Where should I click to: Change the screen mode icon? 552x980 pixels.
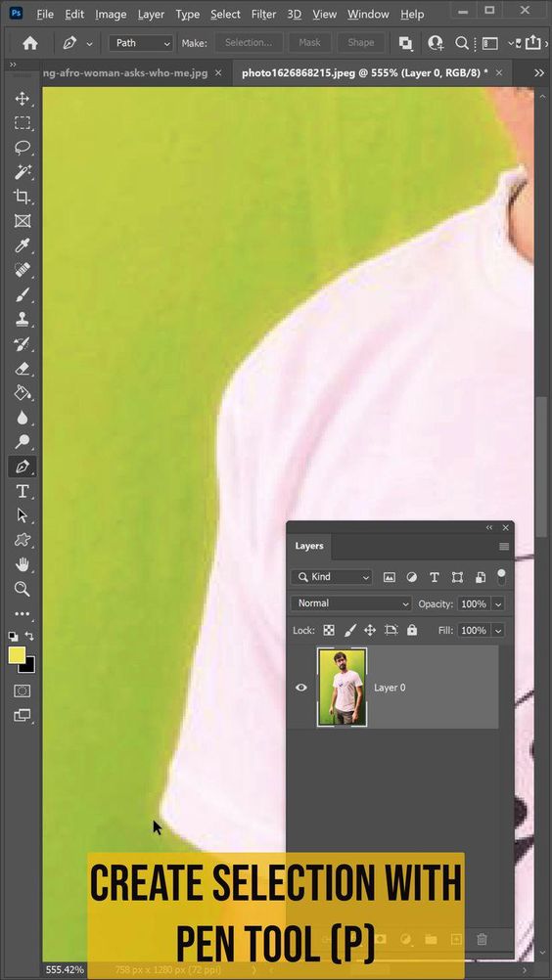(x=23, y=716)
